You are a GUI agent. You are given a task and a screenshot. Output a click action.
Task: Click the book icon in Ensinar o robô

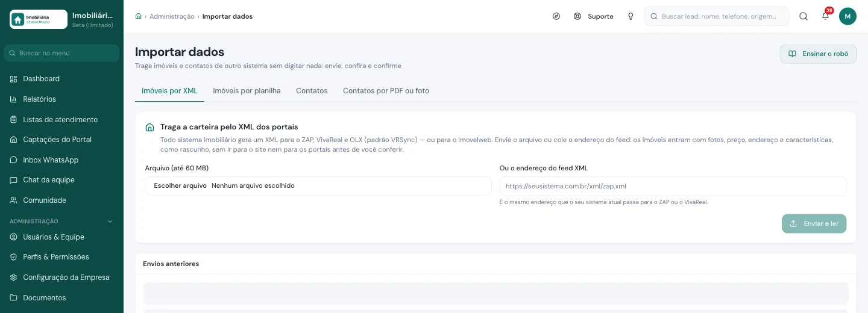click(793, 54)
